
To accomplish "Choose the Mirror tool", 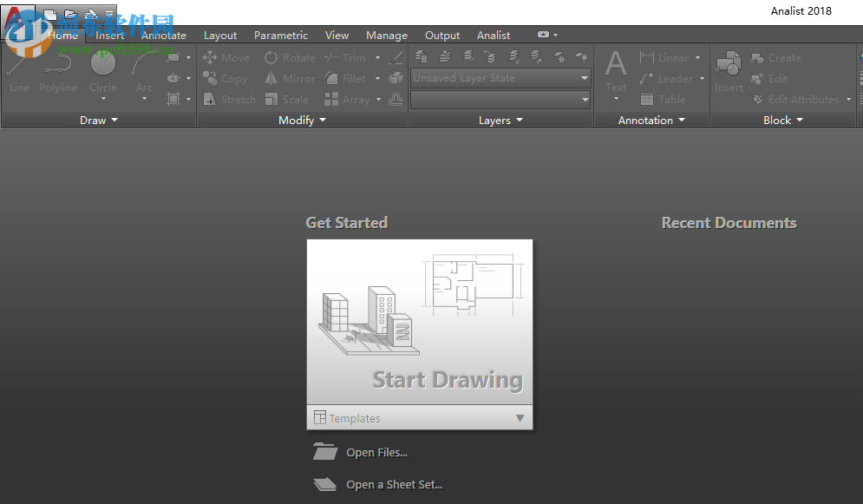I will [271, 78].
